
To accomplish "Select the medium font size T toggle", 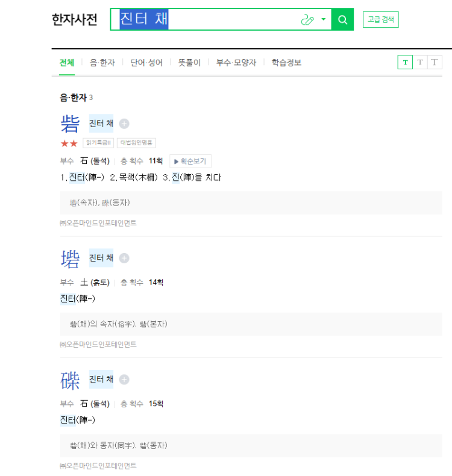I will [x=420, y=62].
